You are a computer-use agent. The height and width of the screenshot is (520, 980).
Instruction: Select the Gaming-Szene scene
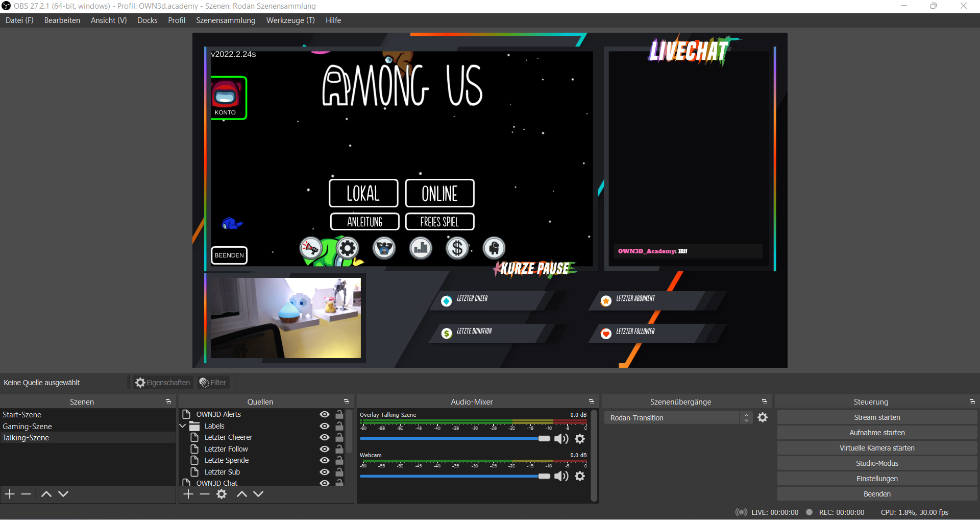(28, 426)
